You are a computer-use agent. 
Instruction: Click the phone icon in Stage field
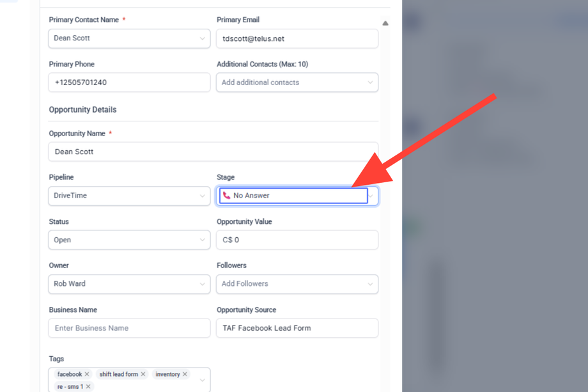[227, 196]
